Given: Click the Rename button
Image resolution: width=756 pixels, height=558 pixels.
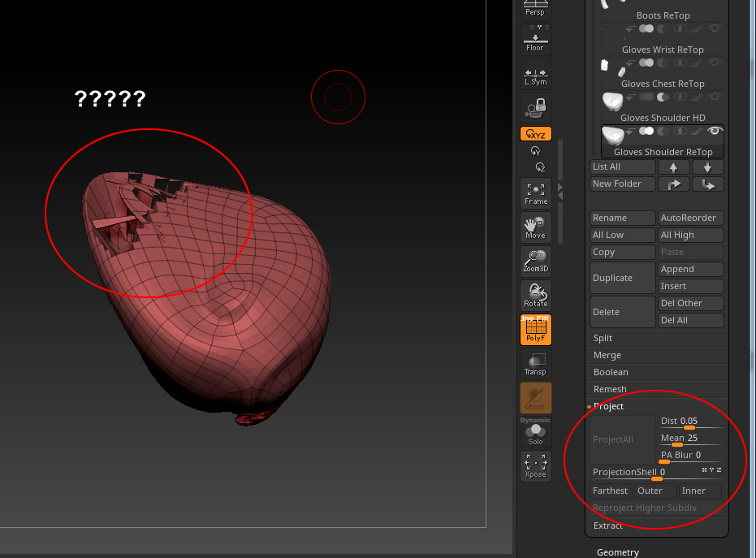Looking at the screenshot, I should tap(623, 218).
